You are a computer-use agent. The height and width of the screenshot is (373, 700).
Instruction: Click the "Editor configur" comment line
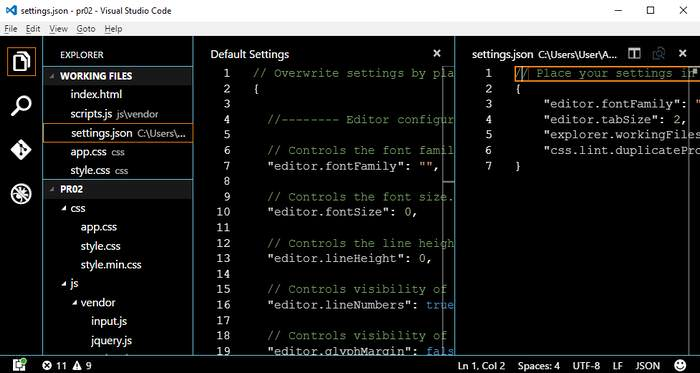click(360, 120)
